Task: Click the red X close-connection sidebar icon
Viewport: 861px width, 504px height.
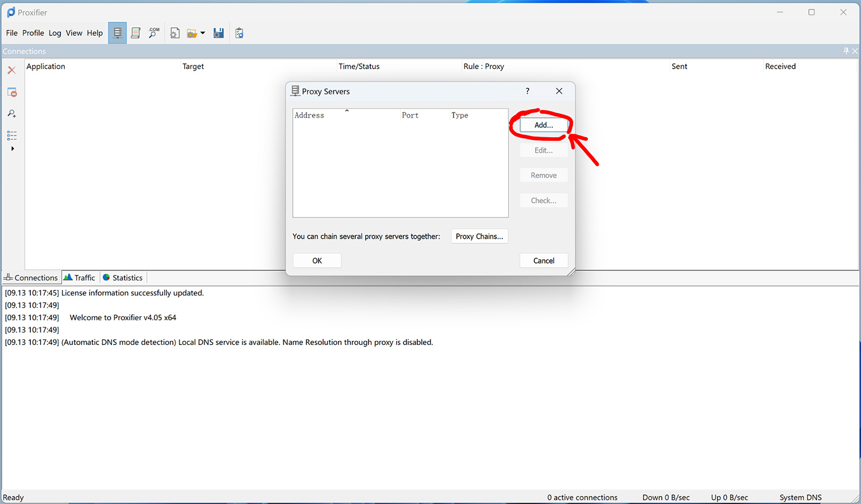Action: tap(11, 70)
